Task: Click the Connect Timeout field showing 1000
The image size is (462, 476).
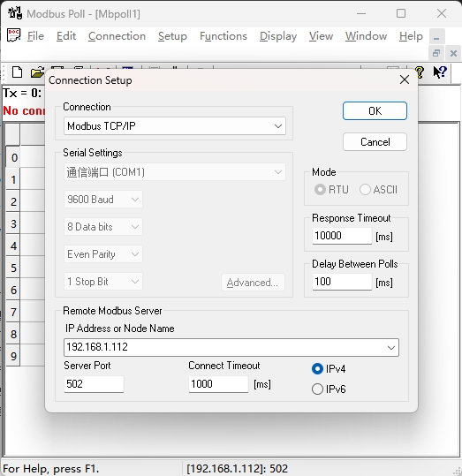Action: pyautogui.click(x=218, y=384)
